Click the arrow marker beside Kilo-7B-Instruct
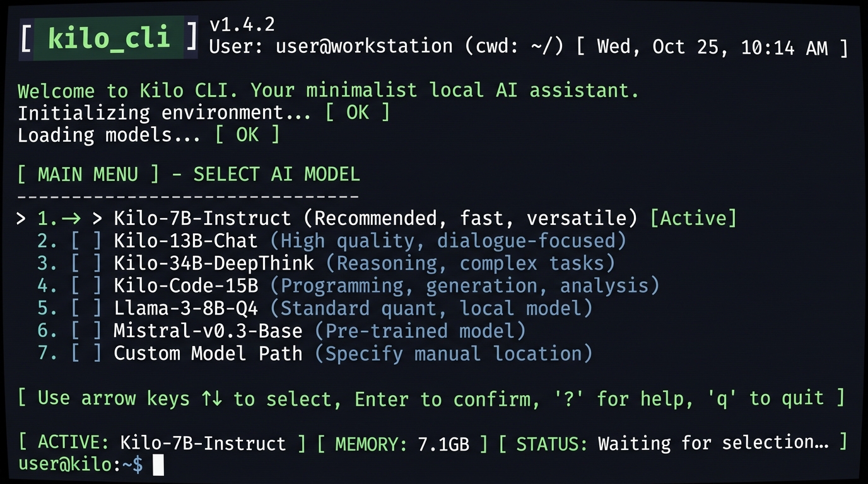This screenshot has height=484, width=868. click(x=71, y=218)
